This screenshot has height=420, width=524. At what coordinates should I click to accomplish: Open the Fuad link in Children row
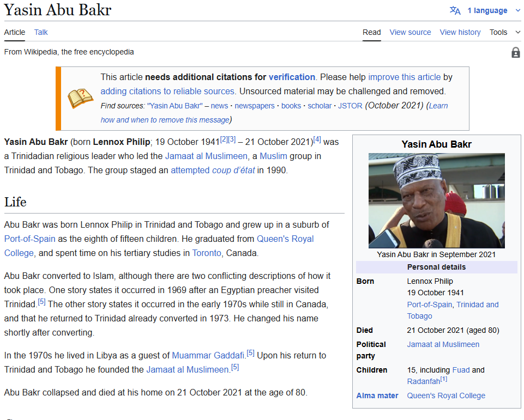(461, 370)
